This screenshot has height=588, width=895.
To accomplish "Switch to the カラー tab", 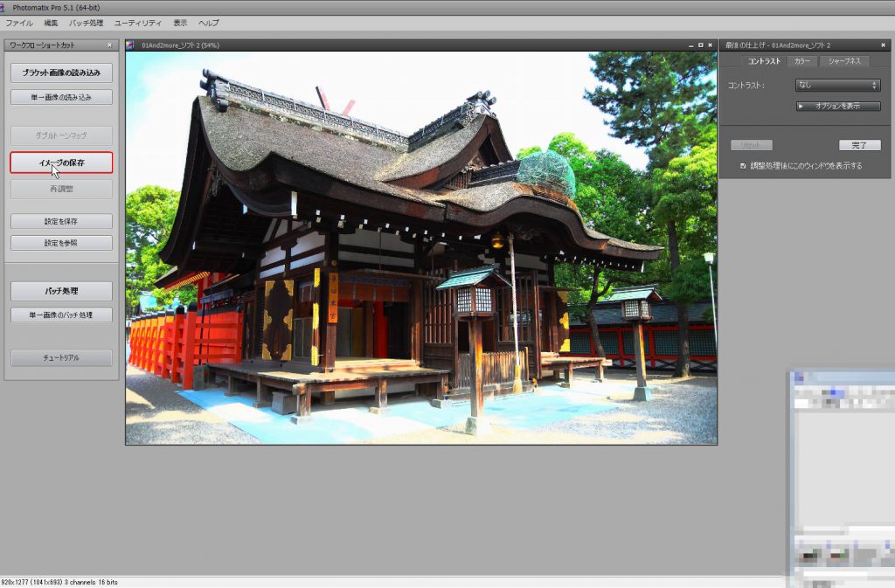I will [801, 61].
